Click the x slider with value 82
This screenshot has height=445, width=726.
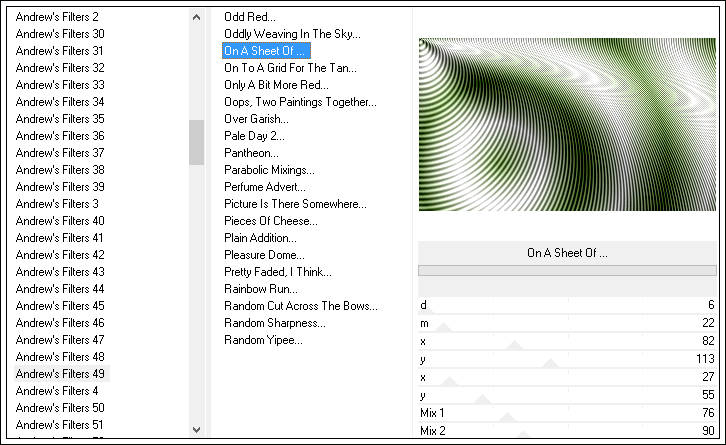pos(567,341)
